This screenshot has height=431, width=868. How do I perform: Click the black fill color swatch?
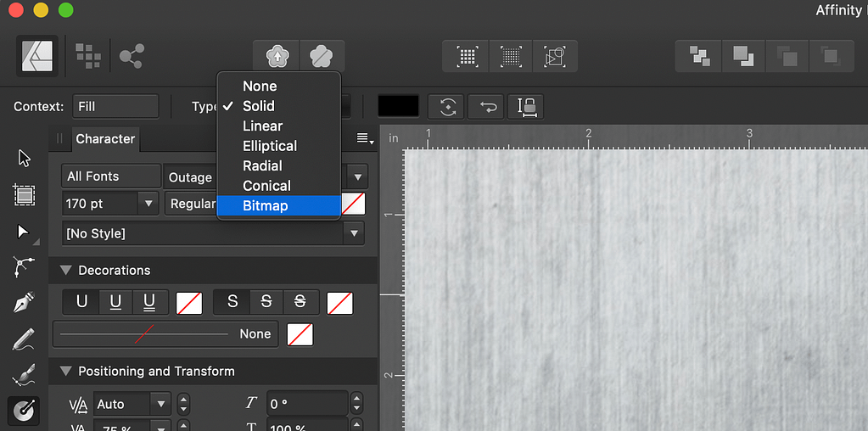click(x=399, y=106)
